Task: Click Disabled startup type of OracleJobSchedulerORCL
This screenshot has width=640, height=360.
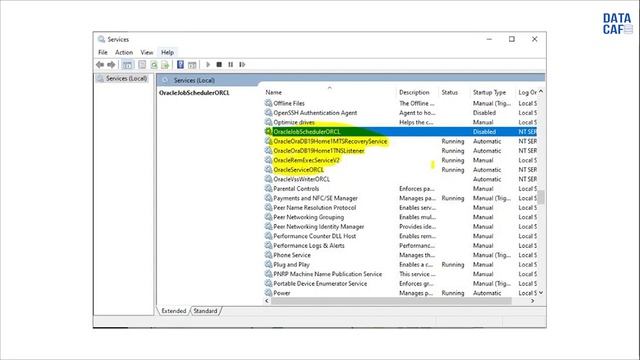Action: tap(484, 131)
